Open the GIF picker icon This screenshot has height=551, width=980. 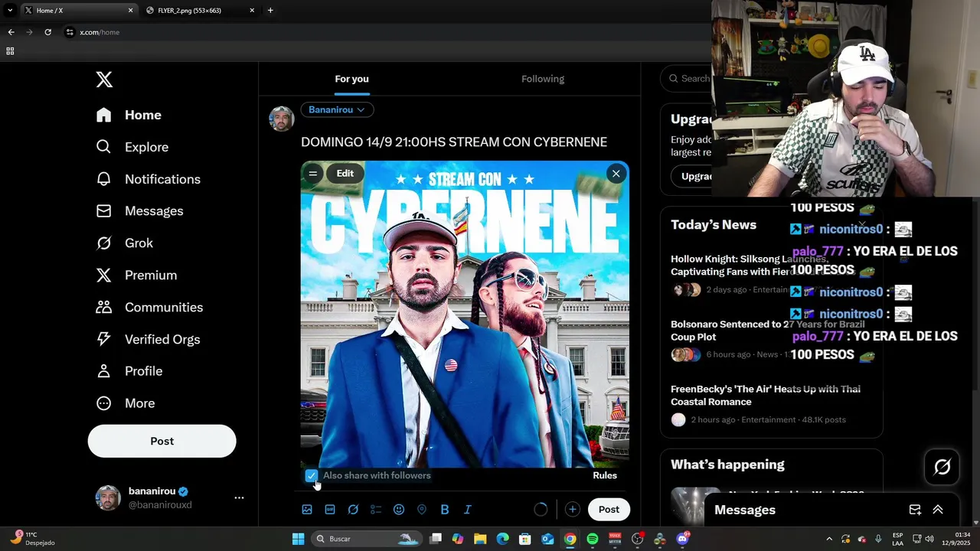[330, 510]
